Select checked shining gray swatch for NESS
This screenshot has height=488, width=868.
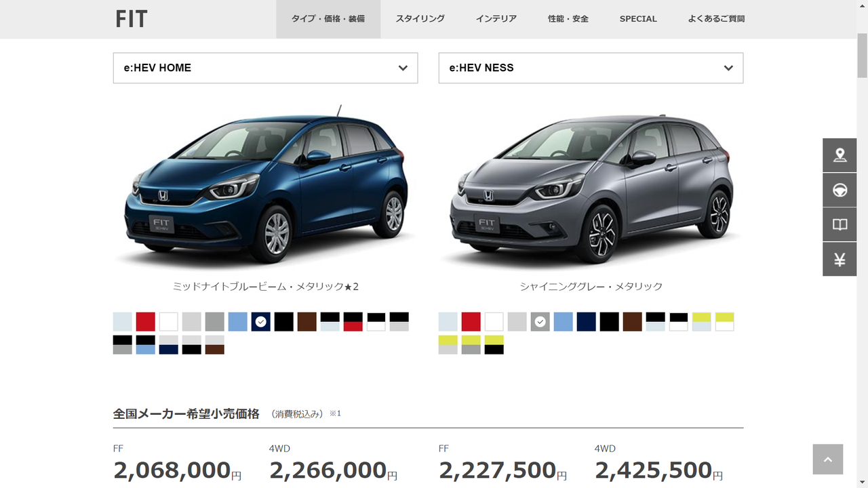click(540, 322)
